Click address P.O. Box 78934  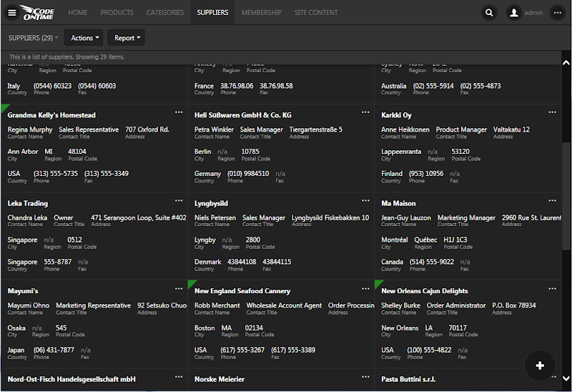(x=514, y=305)
